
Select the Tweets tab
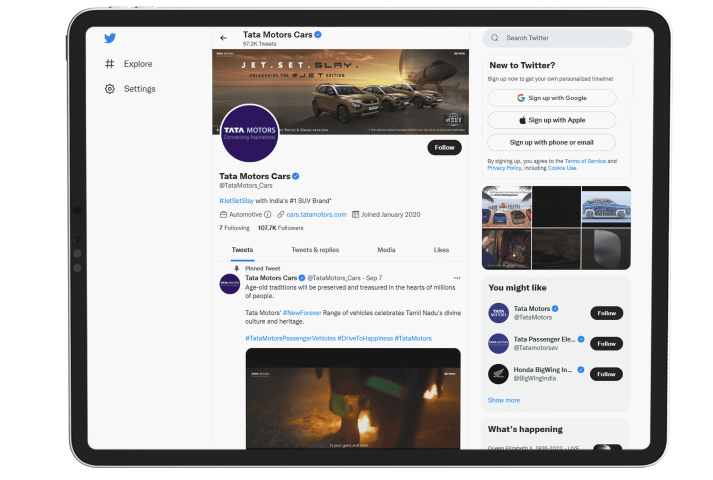point(242,250)
